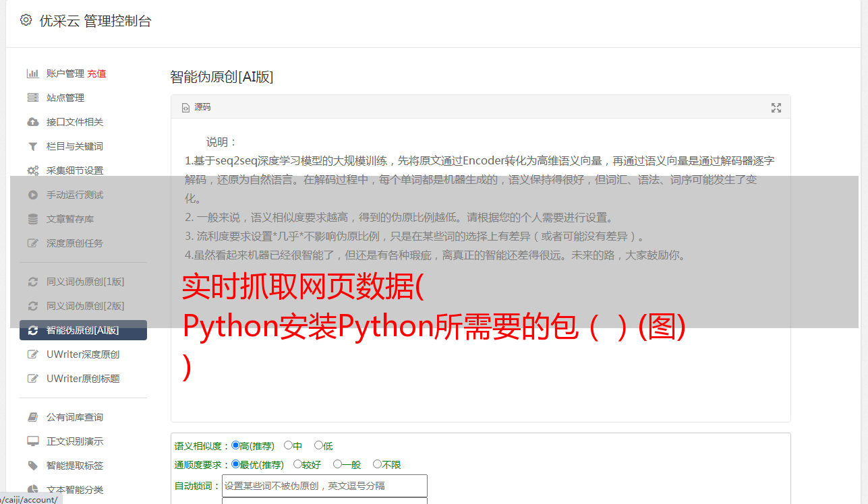
Task: Click 源码 button in editor toolbar
Action: [x=196, y=107]
